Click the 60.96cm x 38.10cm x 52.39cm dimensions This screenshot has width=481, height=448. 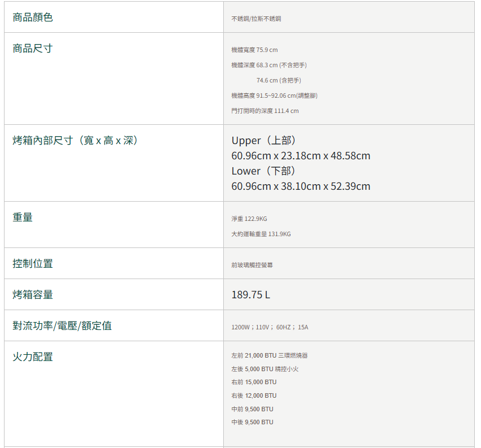pos(301,186)
